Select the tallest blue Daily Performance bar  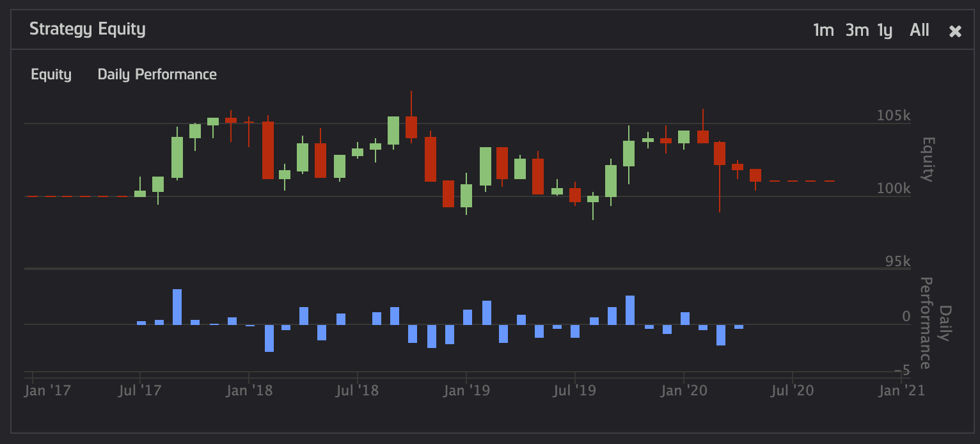pyautogui.click(x=177, y=306)
